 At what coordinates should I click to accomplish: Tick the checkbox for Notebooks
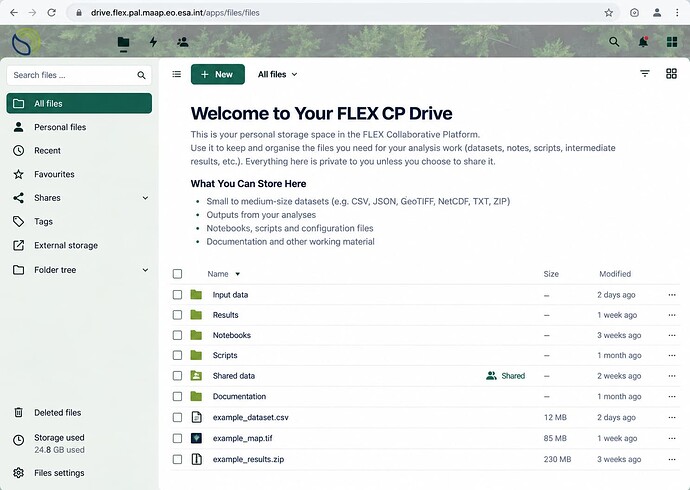[177, 335]
